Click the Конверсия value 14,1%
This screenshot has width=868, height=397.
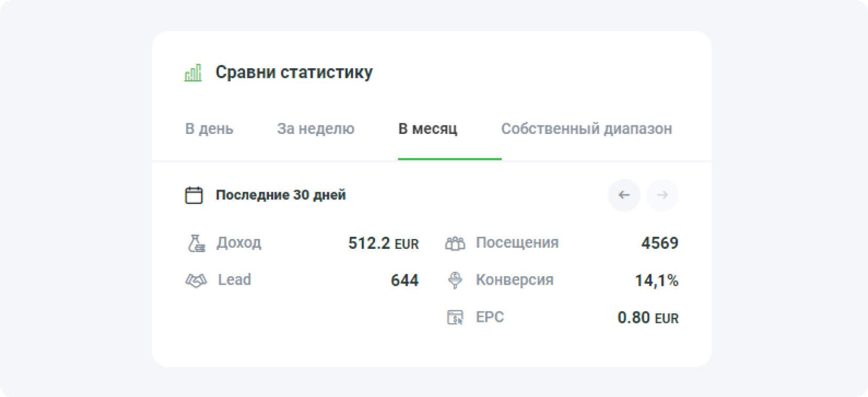[x=656, y=280]
